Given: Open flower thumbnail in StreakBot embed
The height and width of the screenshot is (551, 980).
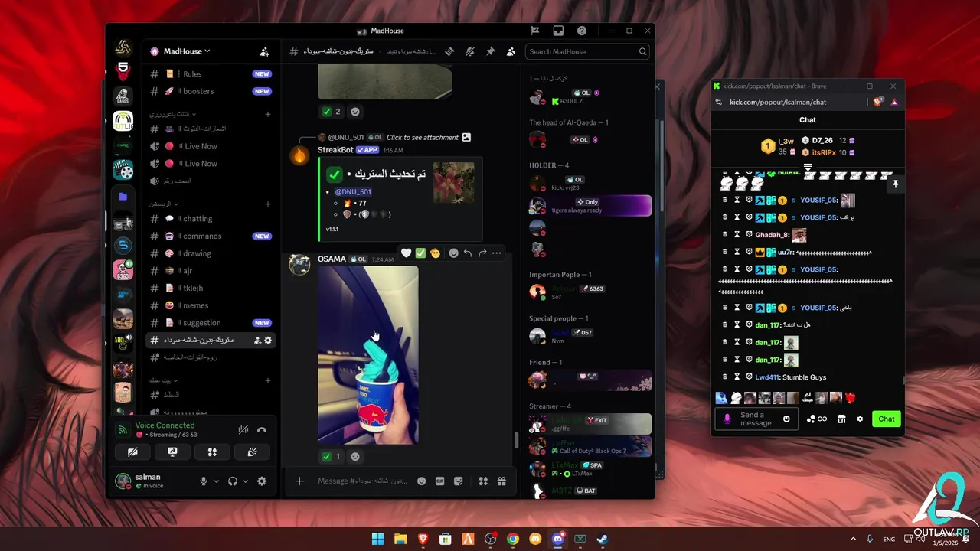Looking at the screenshot, I should pyautogui.click(x=453, y=183).
